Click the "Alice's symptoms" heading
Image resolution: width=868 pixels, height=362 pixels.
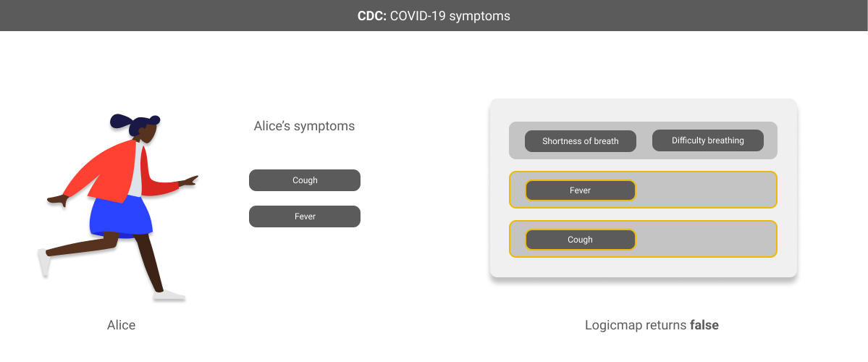304,126
